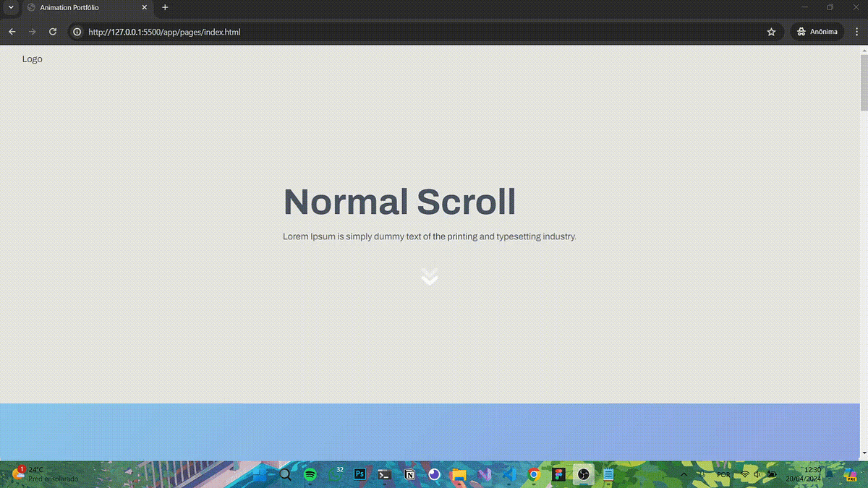Viewport: 868px width, 488px height.
Task: Toggle Wi-Fi from the system tray
Action: (x=744, y=474)
